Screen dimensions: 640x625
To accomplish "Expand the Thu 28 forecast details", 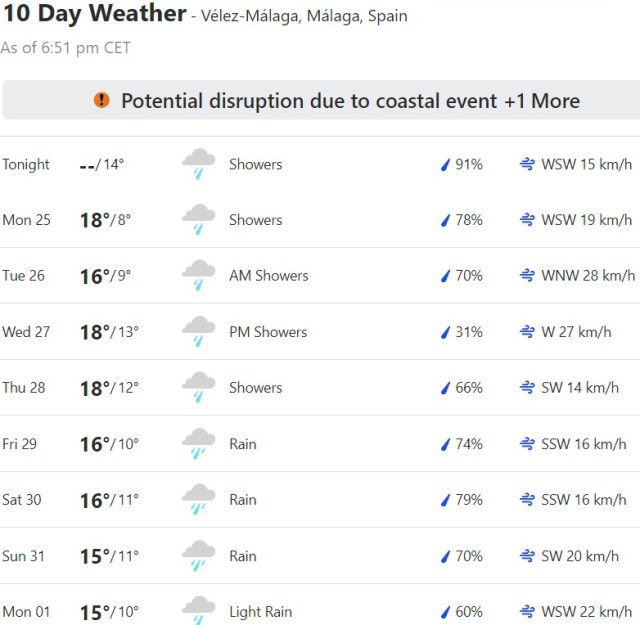I will tap(320, 388).
